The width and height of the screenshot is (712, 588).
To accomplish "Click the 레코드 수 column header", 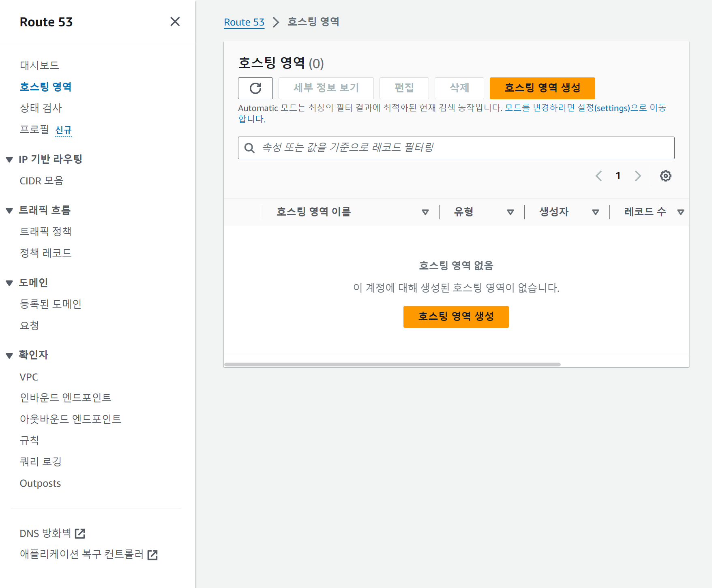I will pyautogui.click(x=645, y=212).
